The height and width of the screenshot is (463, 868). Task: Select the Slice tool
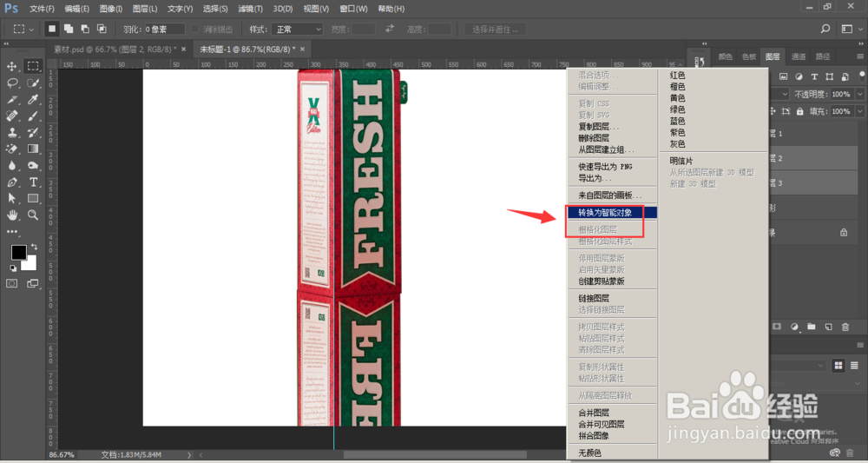click(11, 100)
